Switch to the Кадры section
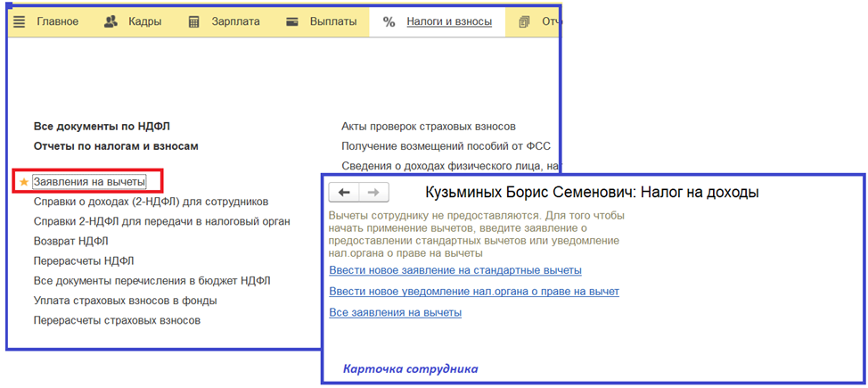The height and width of the screenshot is (388, 868). 145,22
